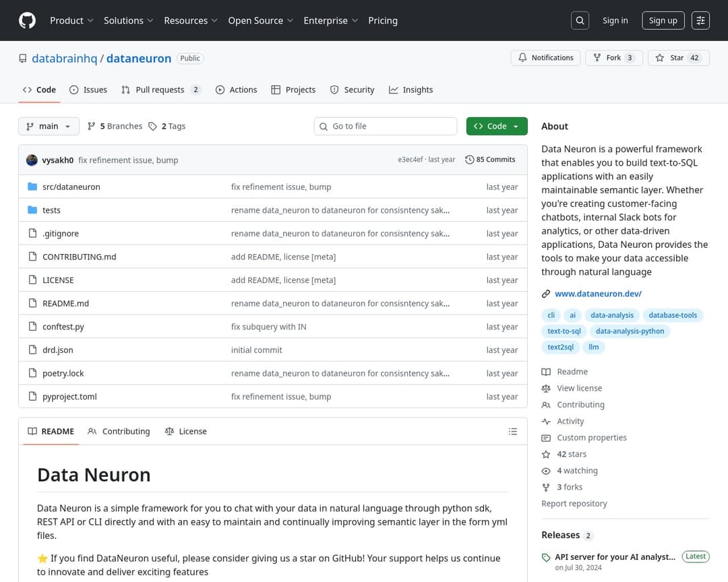Star the dataneuron repository
The image size is (728, 582).
(677, 58)
